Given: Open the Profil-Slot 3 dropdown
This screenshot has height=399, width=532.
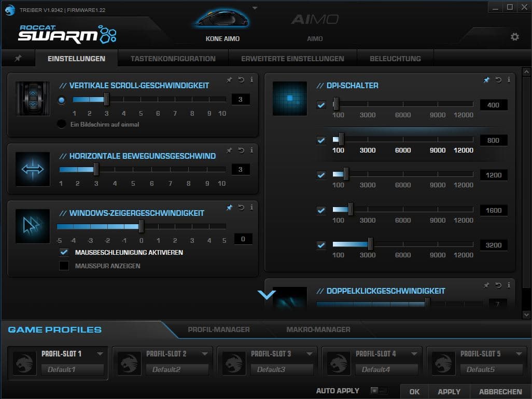Looking at the screenshot, I should (310, 354).
